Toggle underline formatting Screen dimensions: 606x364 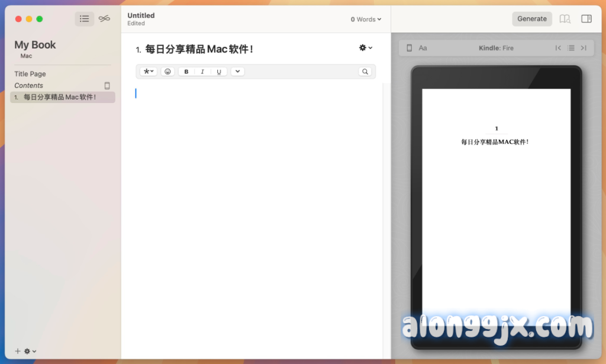tap(219, 72)
